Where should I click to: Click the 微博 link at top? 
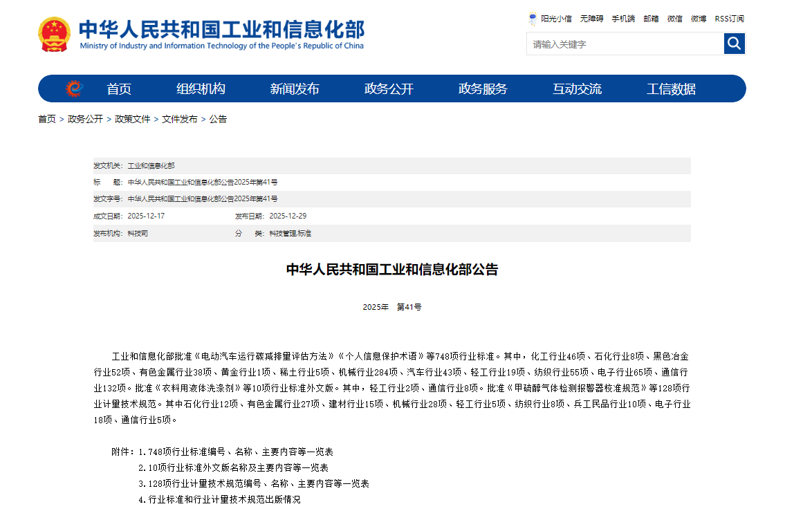pos(698,19)
